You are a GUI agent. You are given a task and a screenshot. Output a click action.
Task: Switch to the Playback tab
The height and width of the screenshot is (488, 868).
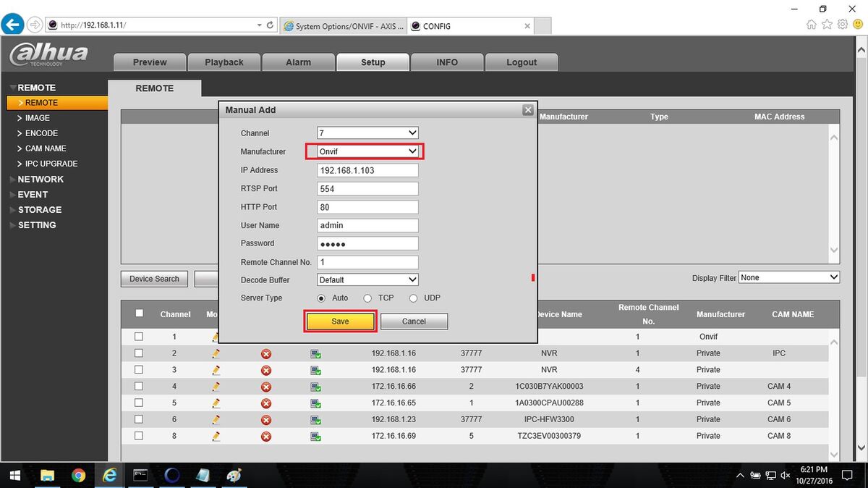[x=224, y=62]
